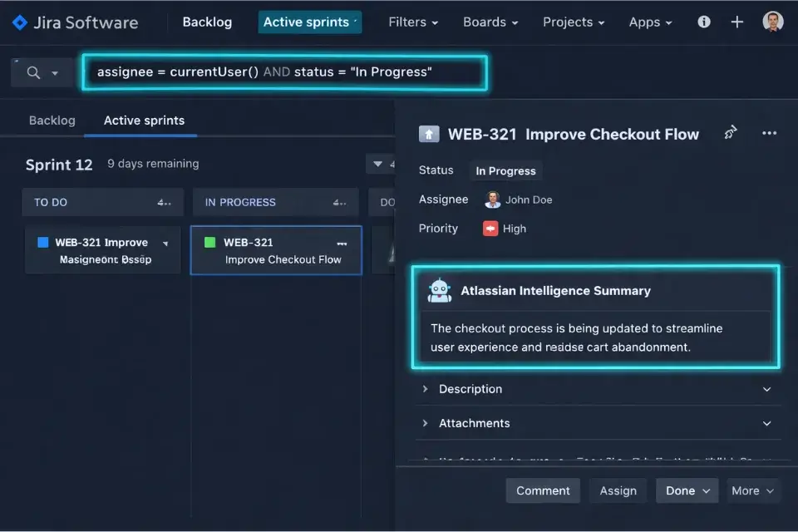Toggle the Attachments chevron on the right
This screenshot has height=532, width=798.
(766, 423)
